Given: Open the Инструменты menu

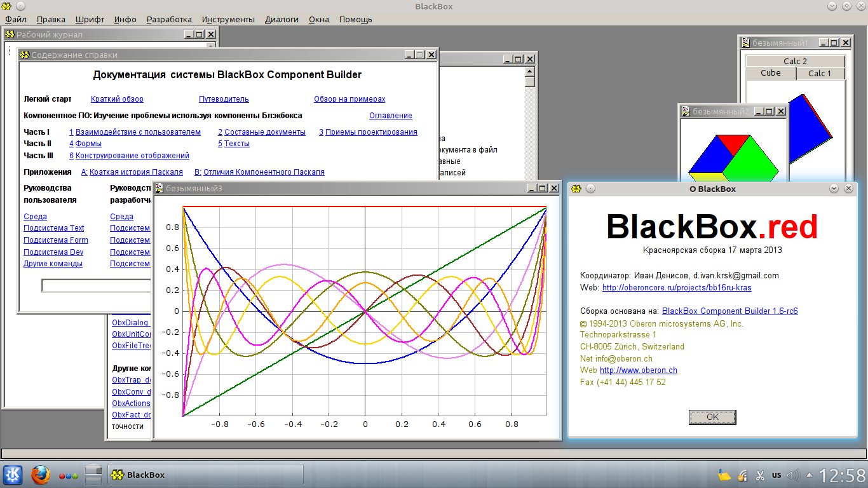Looking at the screenshot, I should tap(228, 20).
